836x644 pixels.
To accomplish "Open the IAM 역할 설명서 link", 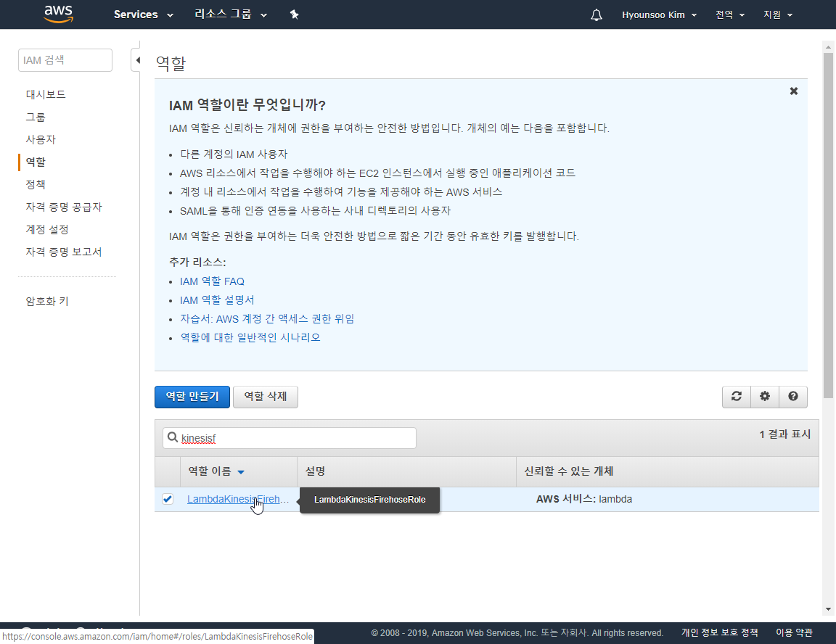I will click(217, 300).
